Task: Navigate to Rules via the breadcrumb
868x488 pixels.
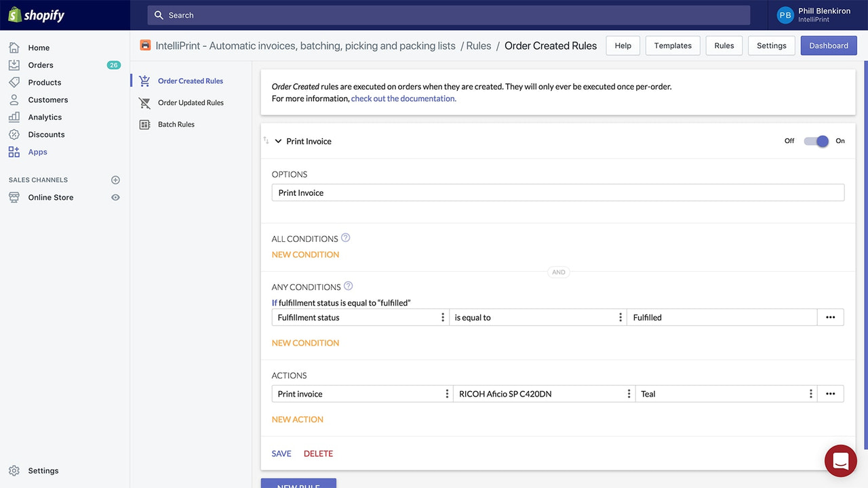Action: (478, 45)
